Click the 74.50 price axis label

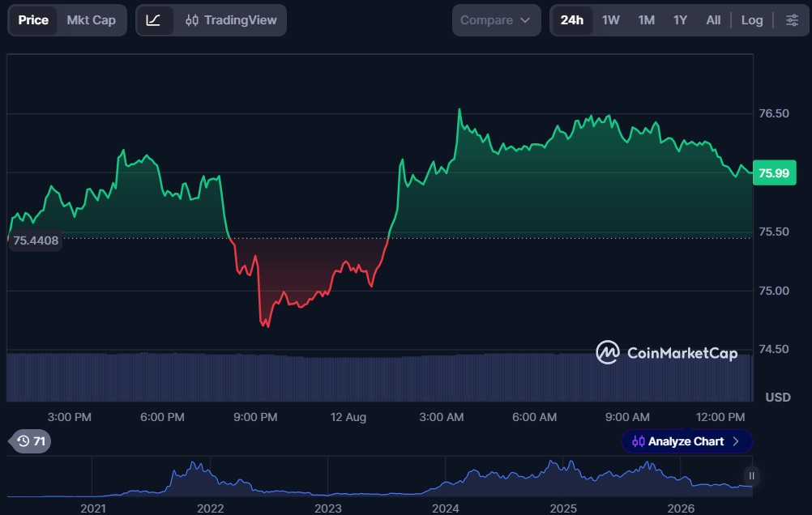coord(774,349)
